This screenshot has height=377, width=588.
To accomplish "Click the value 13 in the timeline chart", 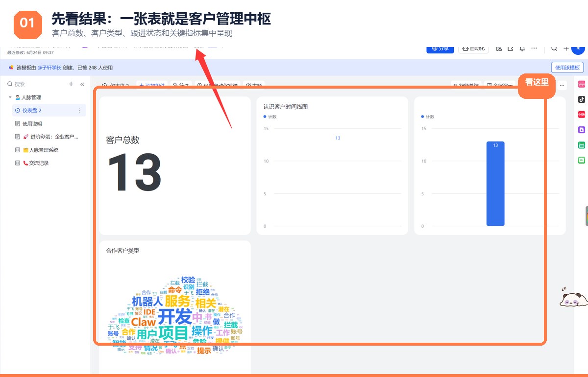I will pyautogui.click(x=338, y=138).
